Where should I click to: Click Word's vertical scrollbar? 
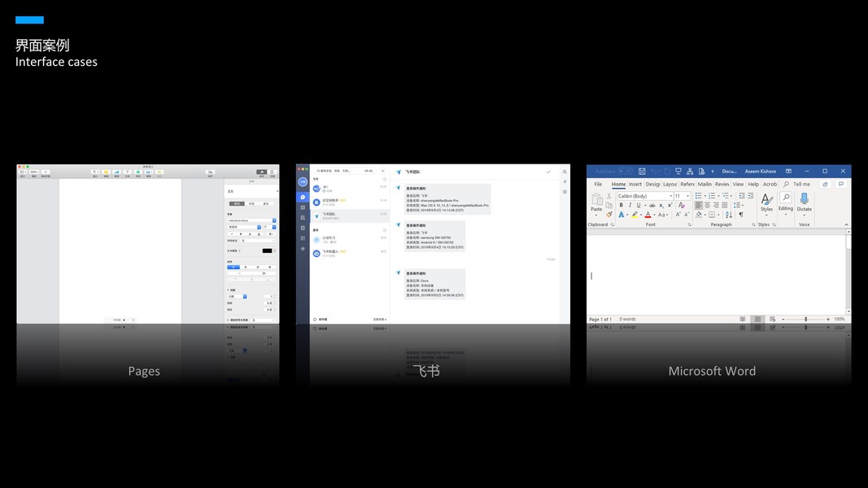pyautogui.click(x=848, y=272)
